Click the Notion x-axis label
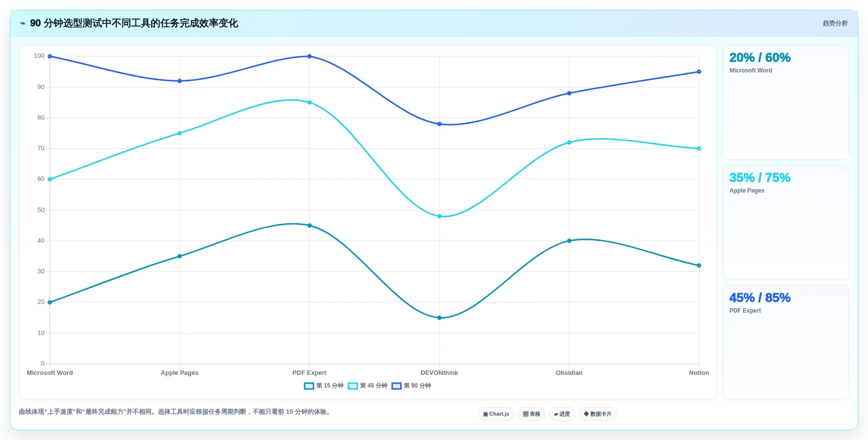The width and height of the screenshot is (868, 440). (699, 373)
